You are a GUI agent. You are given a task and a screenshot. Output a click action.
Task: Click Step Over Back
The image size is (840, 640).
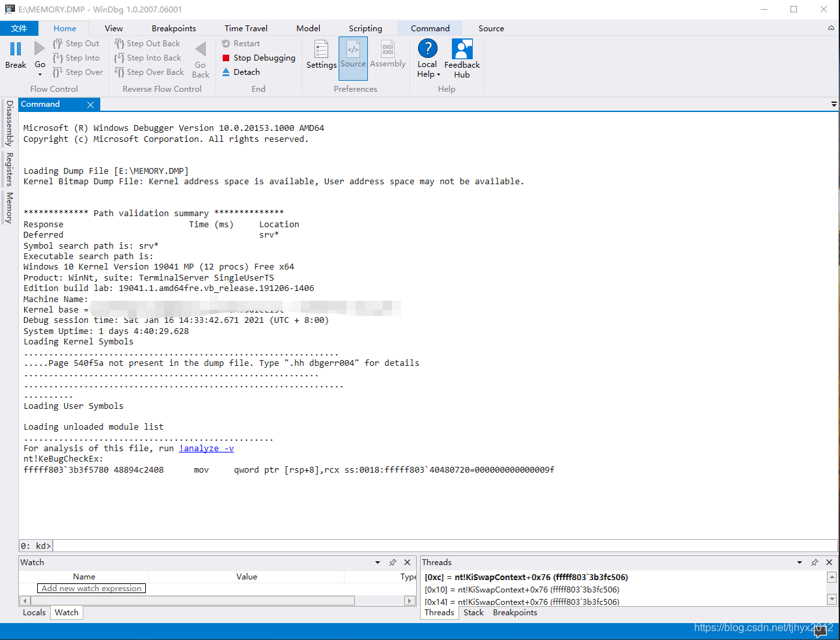click(x=149, y=72)
